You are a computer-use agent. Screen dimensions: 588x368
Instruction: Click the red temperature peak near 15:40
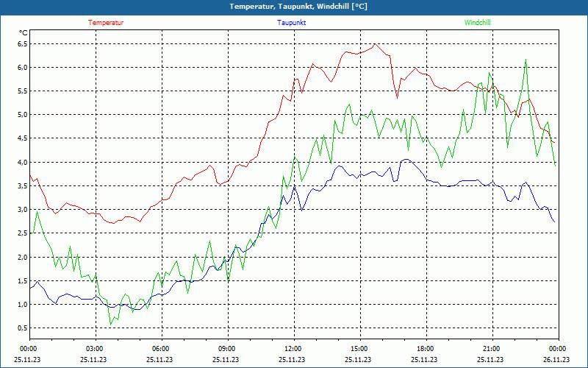click(374, 44)
